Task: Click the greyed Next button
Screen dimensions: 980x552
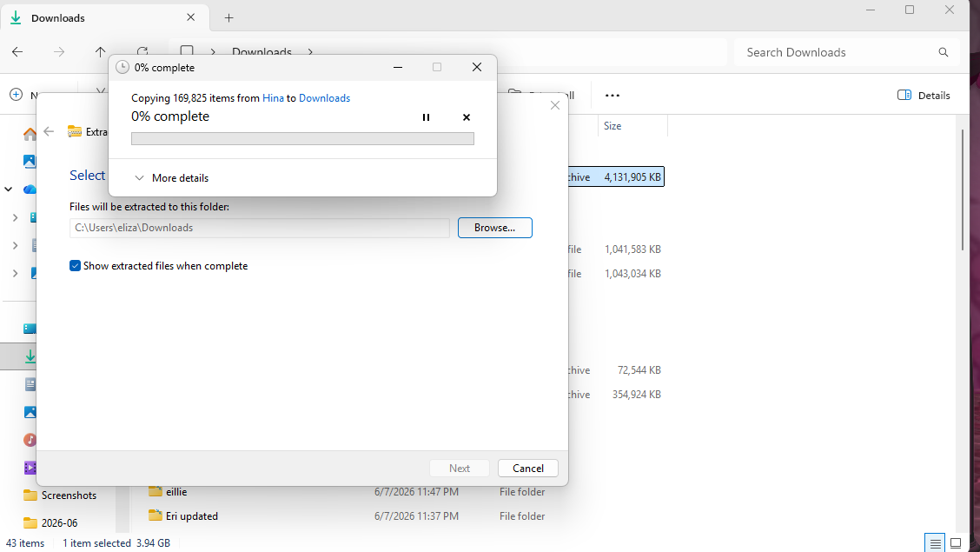Action: click(x=460, y=469)
